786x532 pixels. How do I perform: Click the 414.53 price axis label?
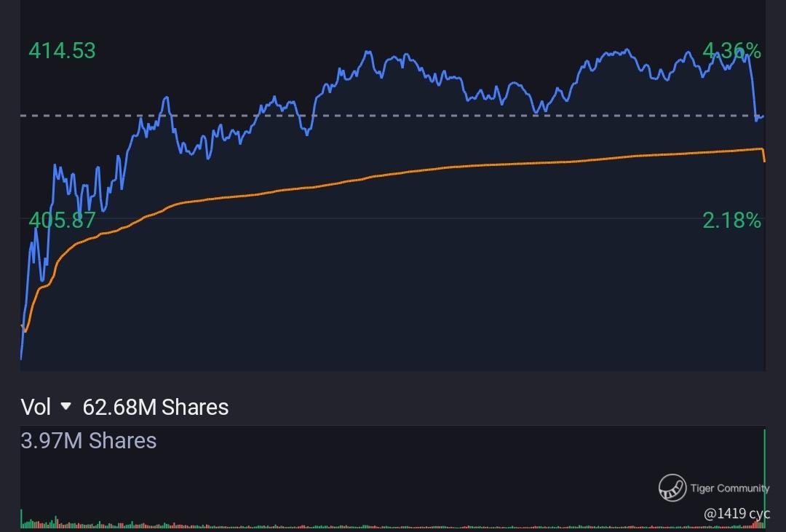[62, 51]
